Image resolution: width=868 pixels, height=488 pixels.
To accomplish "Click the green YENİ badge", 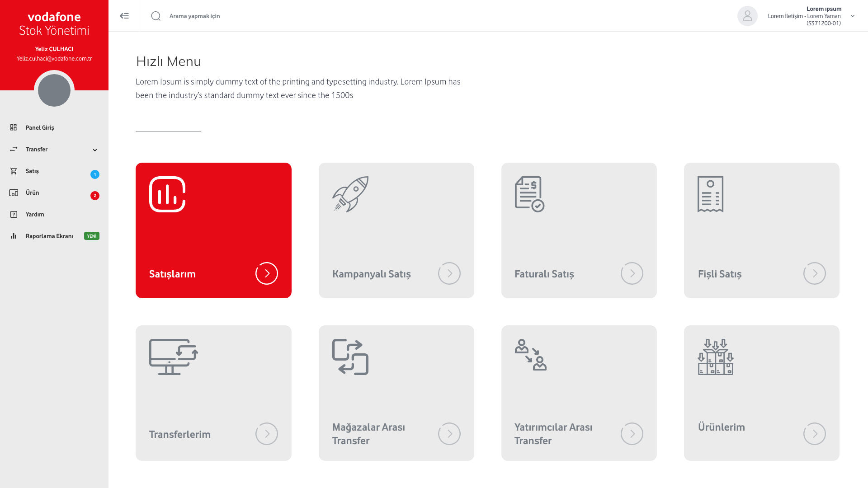I will click(x=92, y=236).
